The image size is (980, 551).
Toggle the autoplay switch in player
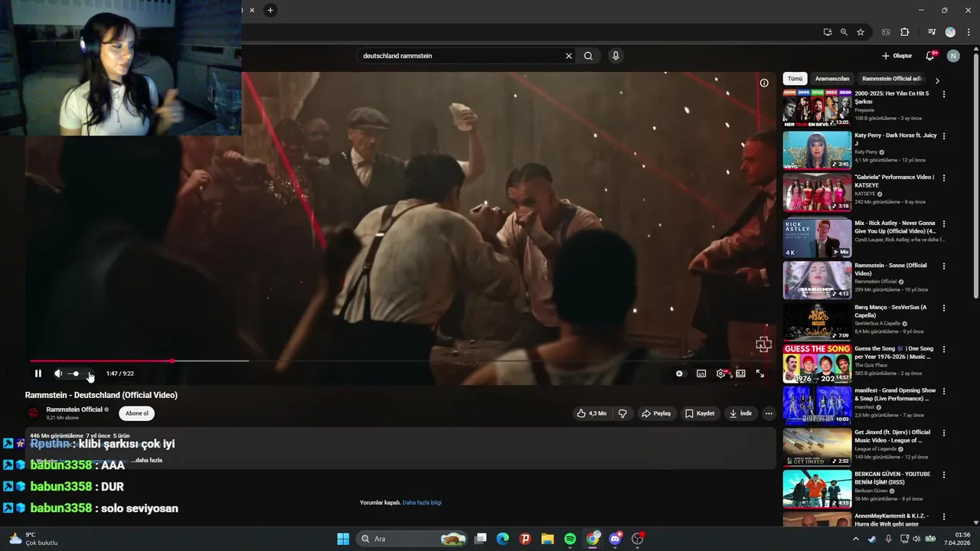(x=679, y=373)
